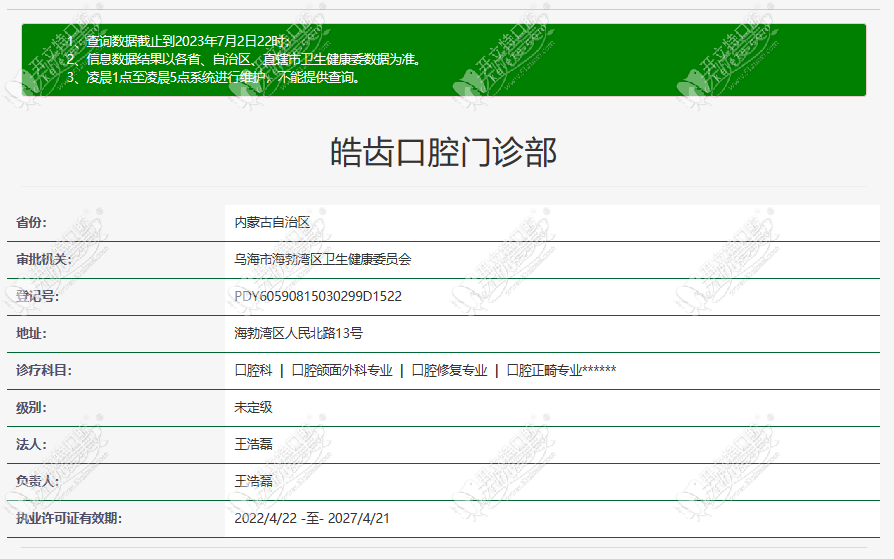Select address 海勃湾区人民北路13号
The width and height of the screenshot is (894, 559).
point(299,334)
